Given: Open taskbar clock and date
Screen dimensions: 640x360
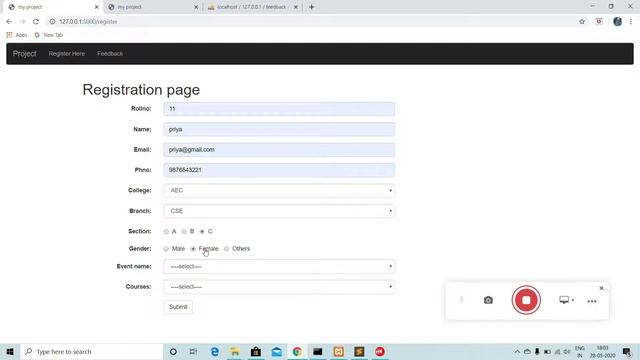Looking at the screenshot, I should [602, 351].
